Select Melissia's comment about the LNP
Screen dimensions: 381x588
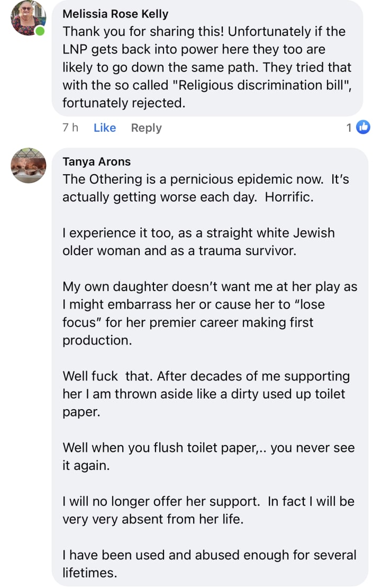tap(207, 67)
